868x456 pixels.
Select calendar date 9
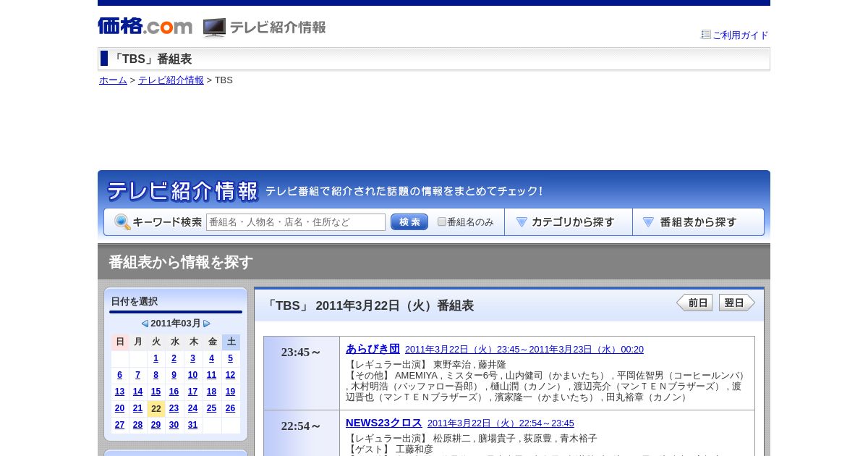(174, 375)
